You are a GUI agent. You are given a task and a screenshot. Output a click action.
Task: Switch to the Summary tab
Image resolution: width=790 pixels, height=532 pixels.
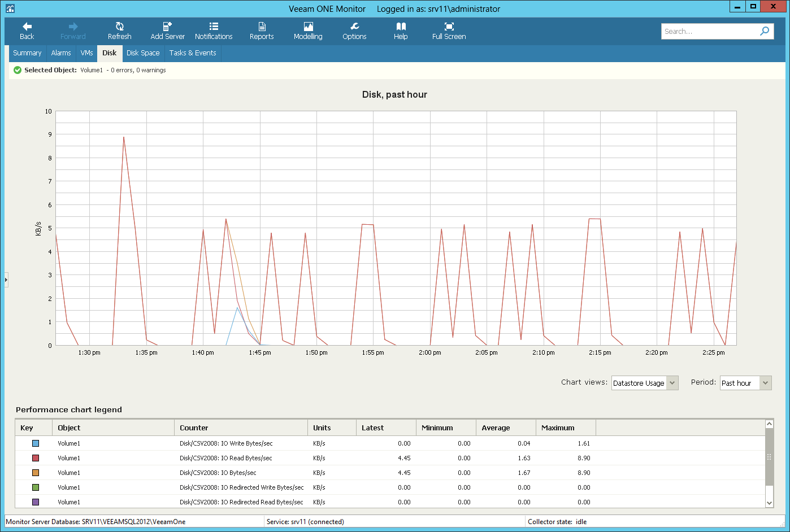[27, 53]
